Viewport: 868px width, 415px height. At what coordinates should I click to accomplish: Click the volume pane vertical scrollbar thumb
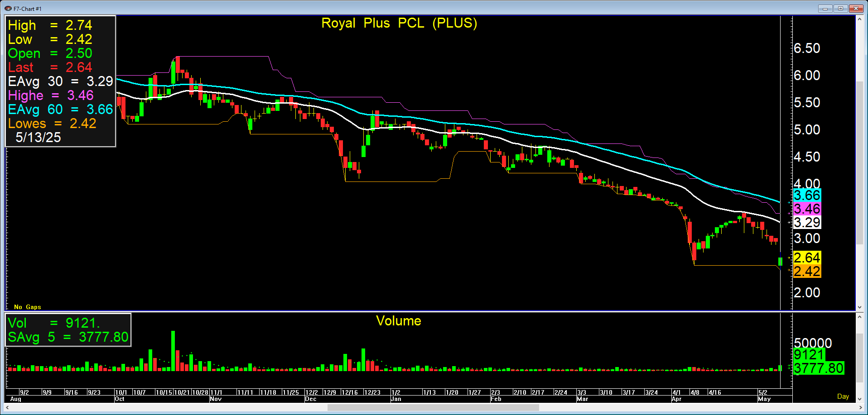[859, 358]
